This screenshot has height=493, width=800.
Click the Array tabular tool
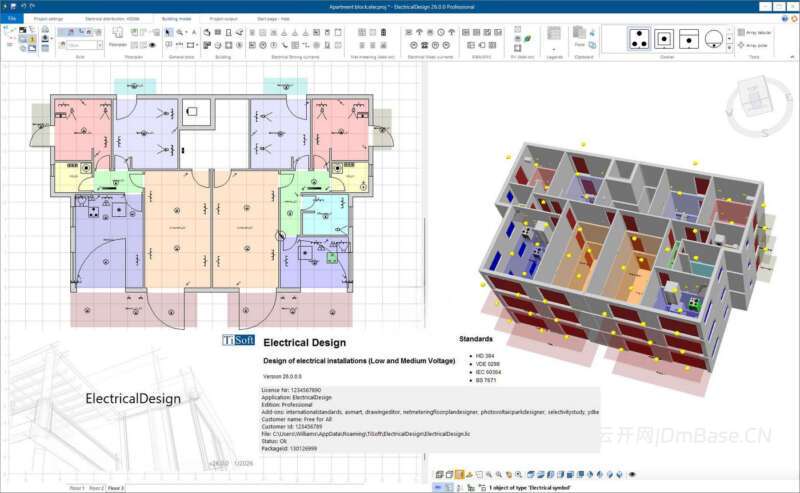click(755, 32)
